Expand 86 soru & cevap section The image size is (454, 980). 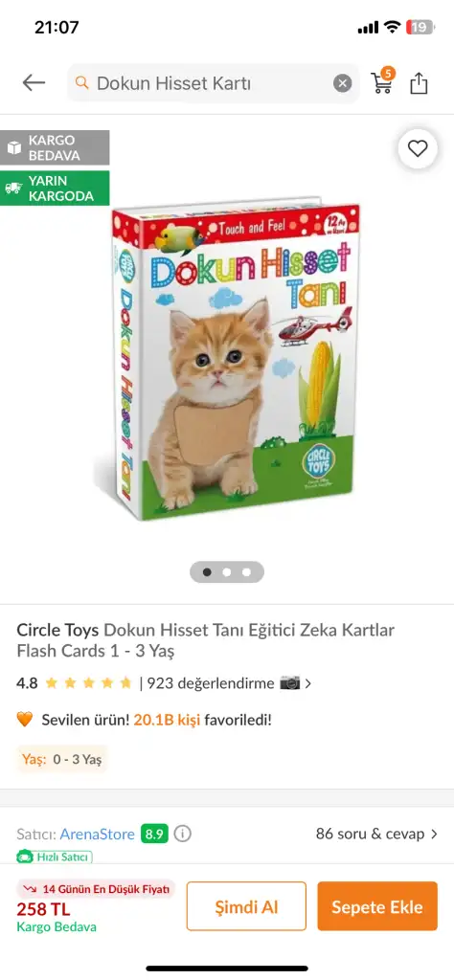(x=376, y=834)
